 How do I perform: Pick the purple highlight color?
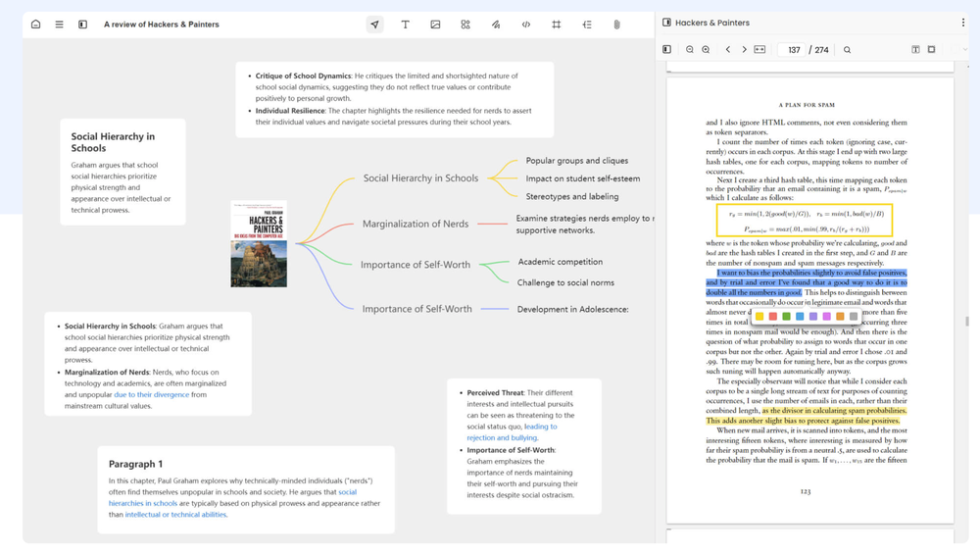point(813,317)
